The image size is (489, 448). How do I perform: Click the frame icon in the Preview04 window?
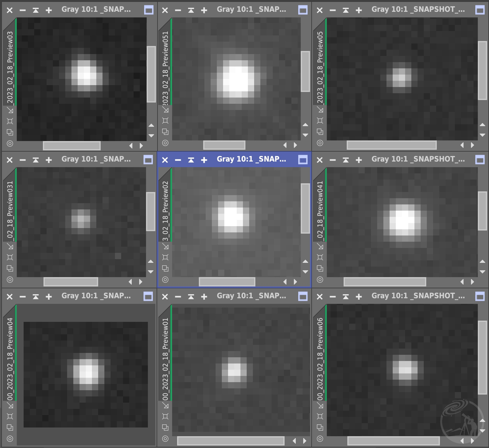pos(10,416)
